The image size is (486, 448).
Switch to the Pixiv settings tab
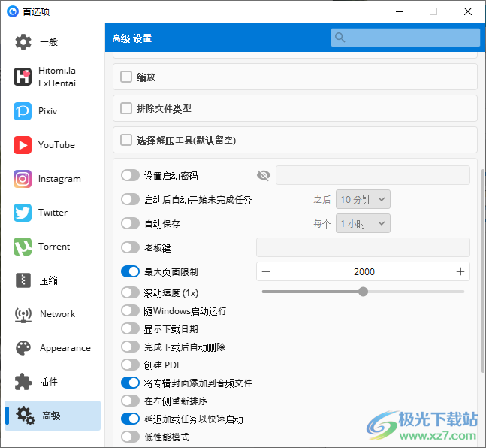(48, 111)
